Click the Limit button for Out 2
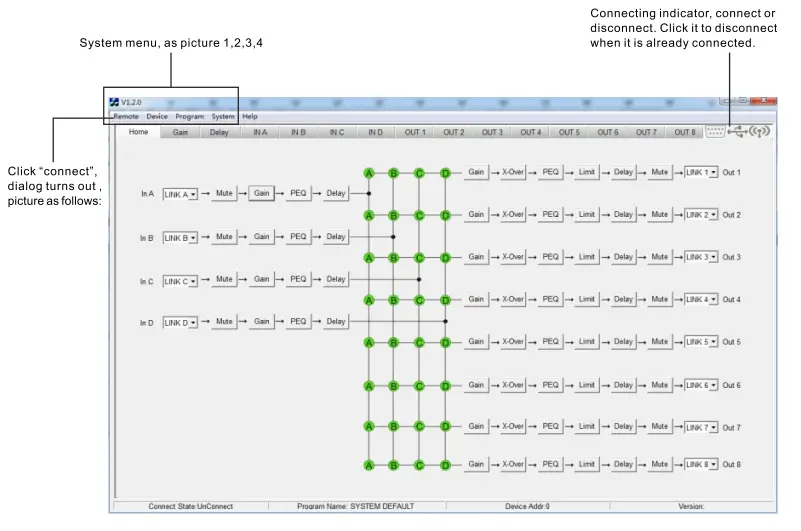Screen dimensions: 801x531 pos(586,215)
